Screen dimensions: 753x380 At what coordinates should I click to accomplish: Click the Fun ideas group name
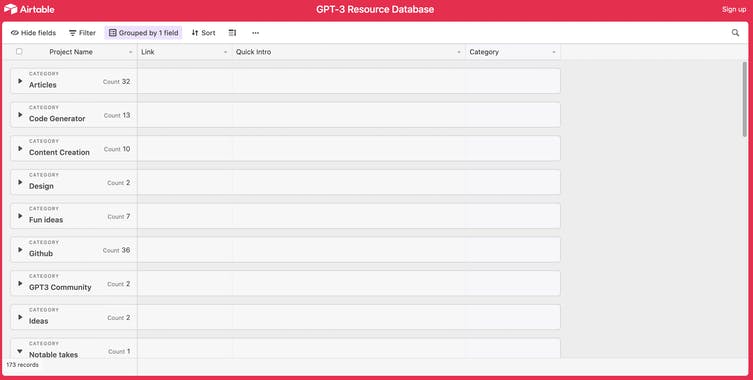coord(46,220)
